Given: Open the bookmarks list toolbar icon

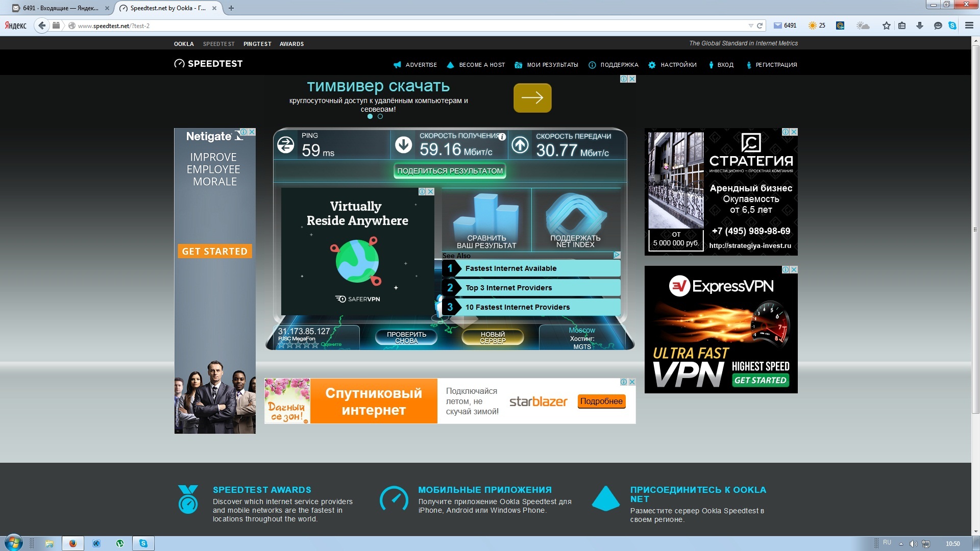Looking at the screenshot, I should pos(902,26).
